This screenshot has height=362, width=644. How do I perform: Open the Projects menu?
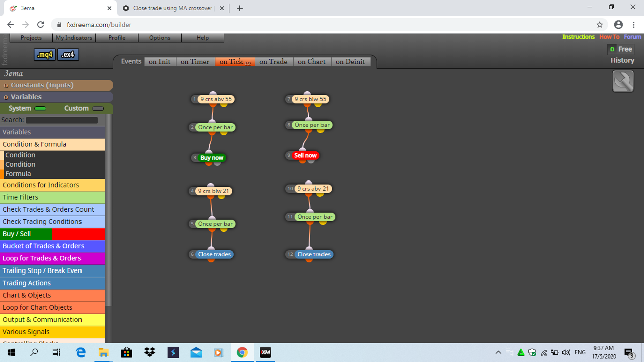point(31,38)
